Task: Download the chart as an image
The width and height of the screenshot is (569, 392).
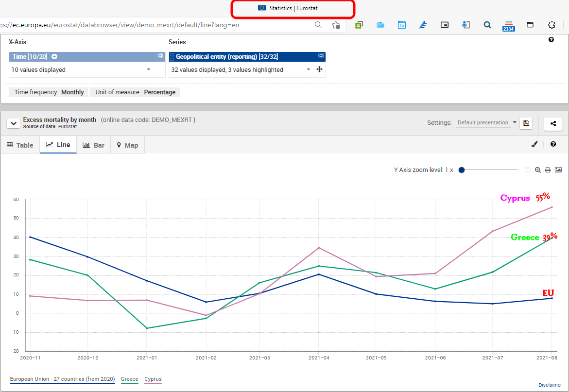Action: click(x=558, y=170)
